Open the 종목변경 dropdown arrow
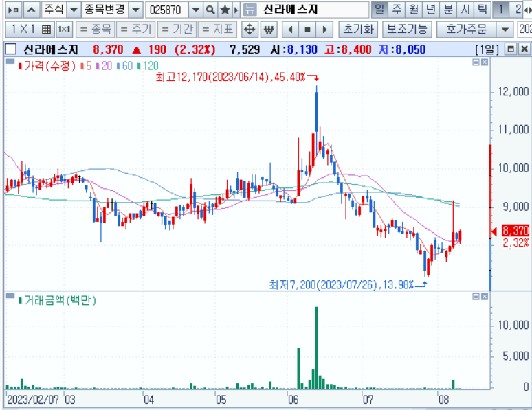The width and height of the screenshot is (532, 410). (135, 10)
